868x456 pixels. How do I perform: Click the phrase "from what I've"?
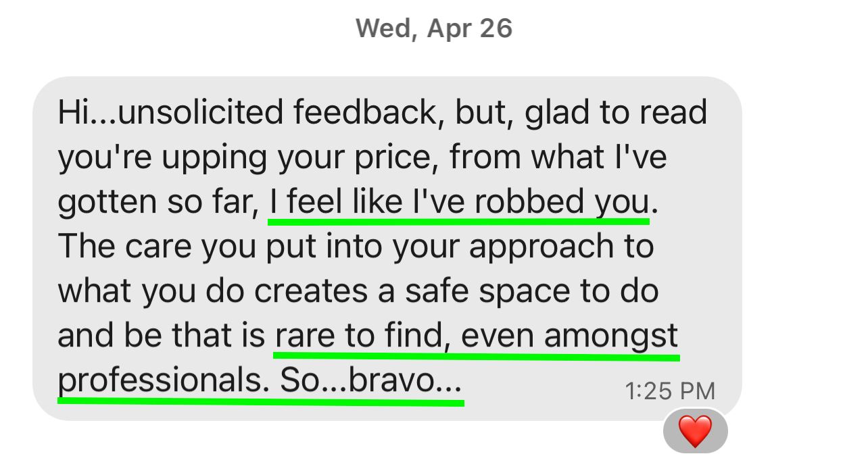click(x=558, y=157)
